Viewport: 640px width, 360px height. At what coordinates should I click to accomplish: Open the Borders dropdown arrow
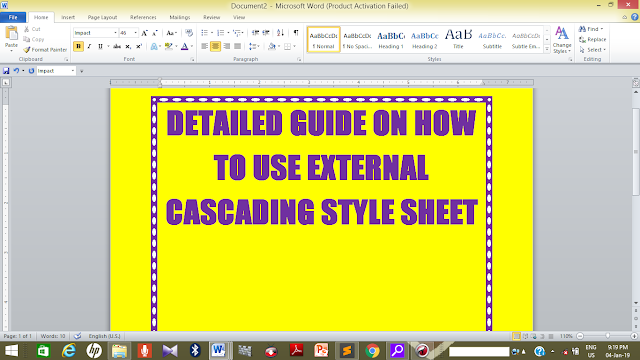coord(295,46)
